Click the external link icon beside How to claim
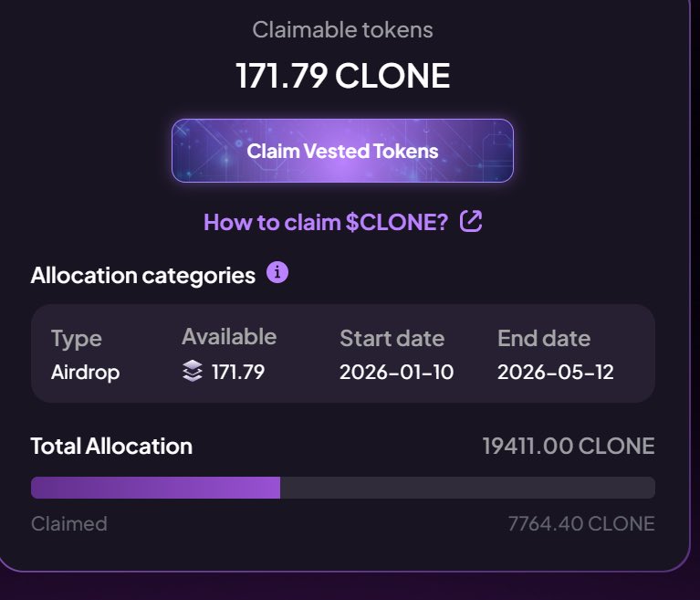 (471, 221)
